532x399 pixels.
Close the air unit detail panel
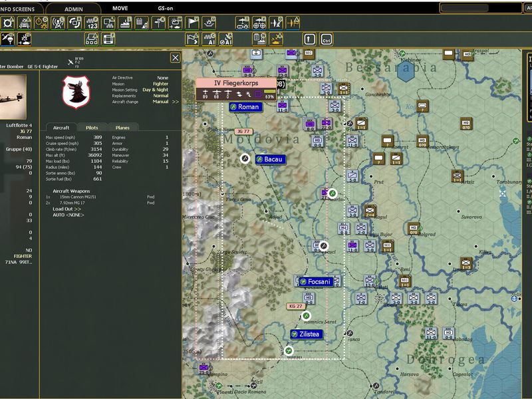(175, 58)
